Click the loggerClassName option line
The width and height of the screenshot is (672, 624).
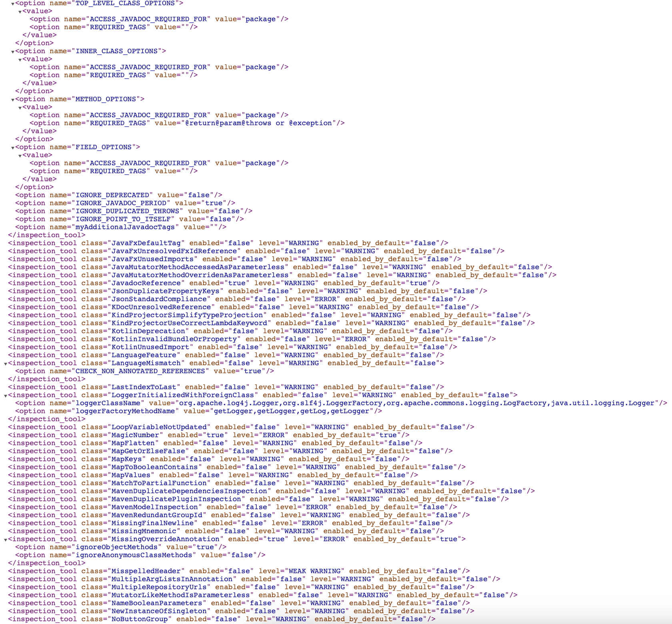coord(341,403)
